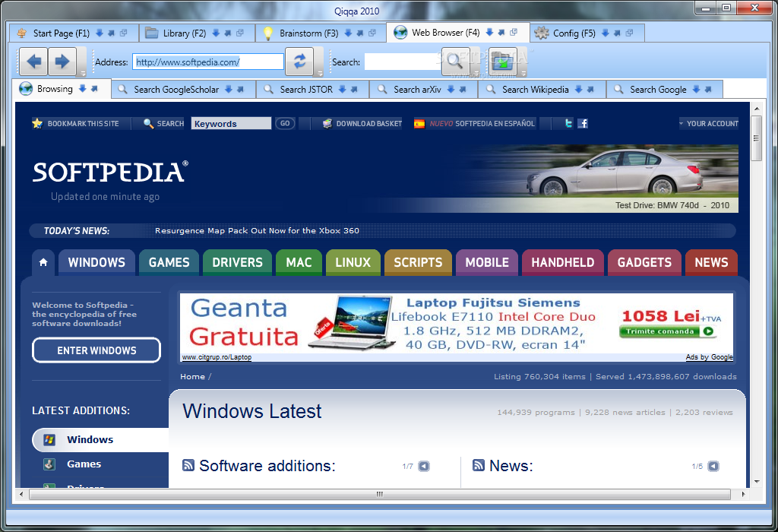Image resolution: width=778 pixels, height=532 pixels.
Task: Click the Trimite comanda ad button
Action: pyautogui.click(x=667, y=331)
